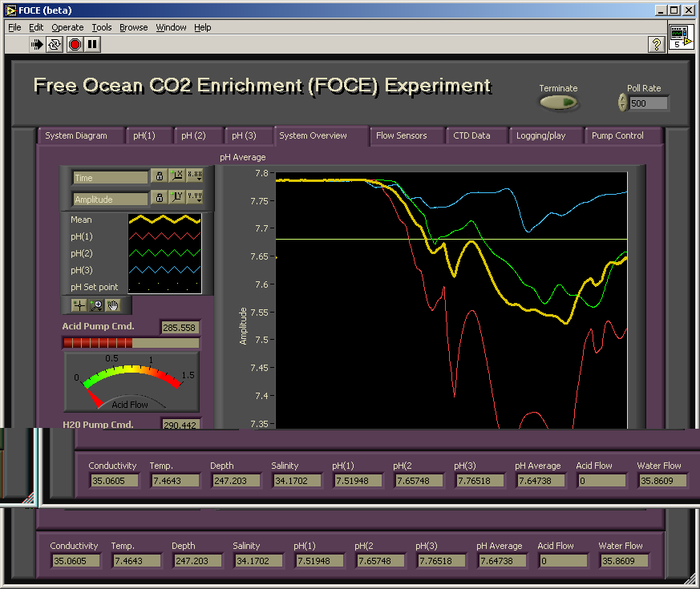
Task: Toggle the Time axis autoscale lock
Action: 160,175
